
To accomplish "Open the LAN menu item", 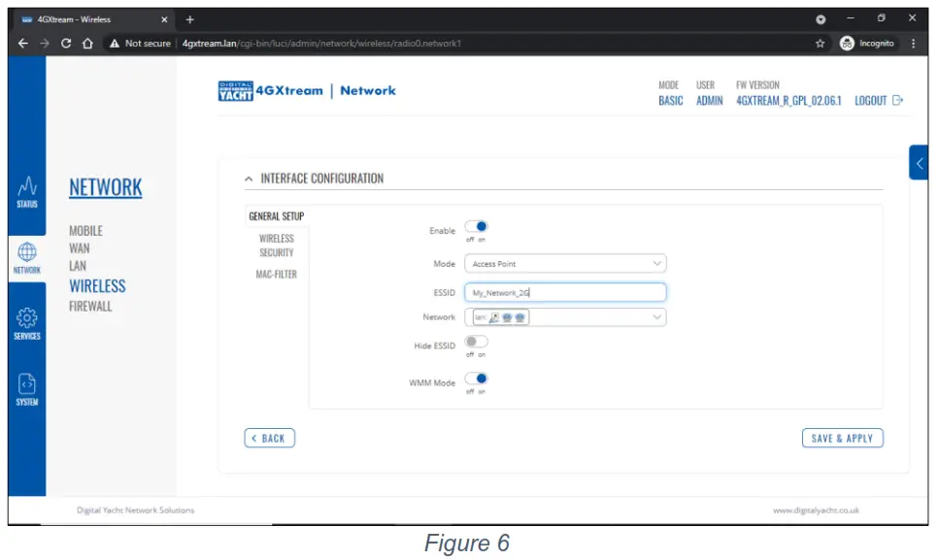I will coord(78,266).
